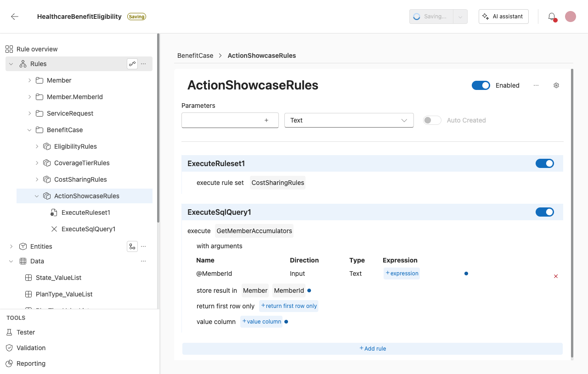This screenshot has width=588, height=374.
Task: Click plus icon in the Parameters field
Action: coord(266,120)
